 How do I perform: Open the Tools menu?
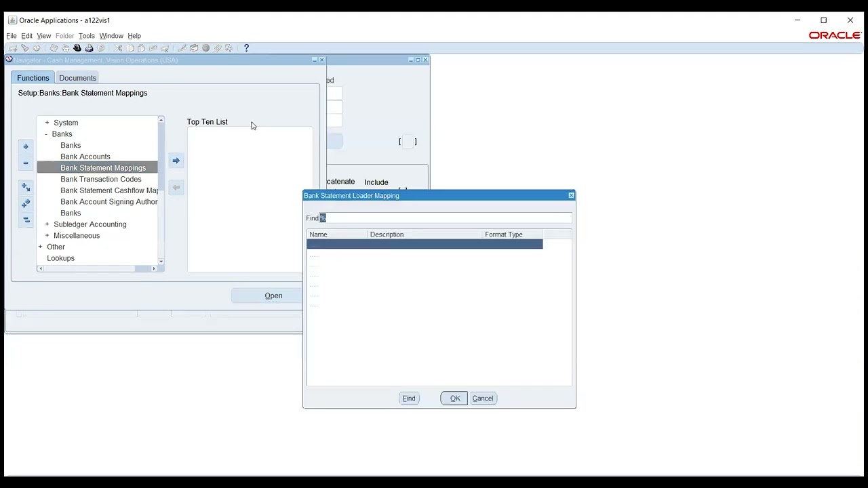[x=86, y=36]
